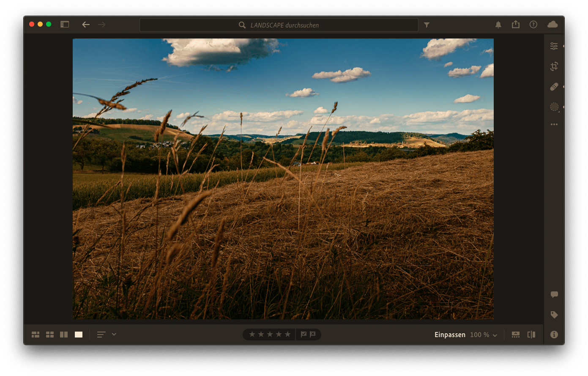Show the photo info panel

tap(554, 335)
